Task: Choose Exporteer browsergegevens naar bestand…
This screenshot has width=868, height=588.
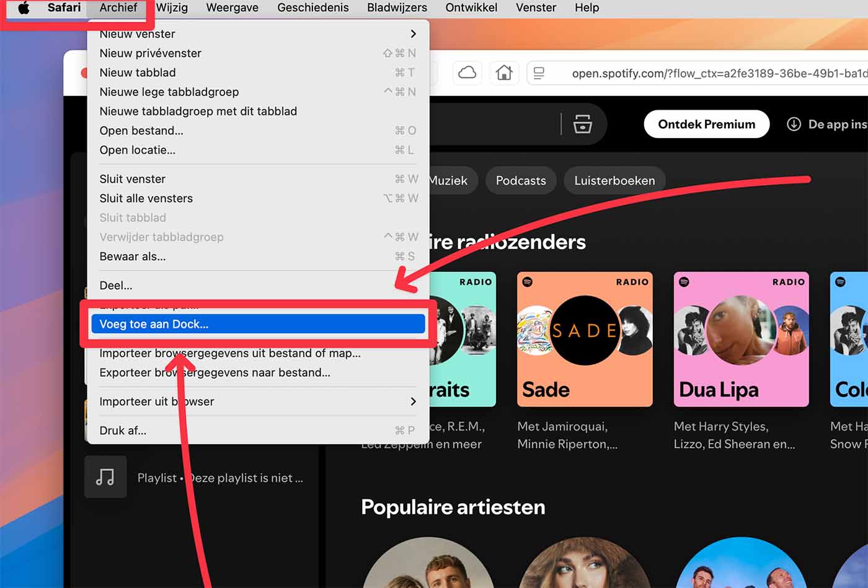Action: coord(258,372)
